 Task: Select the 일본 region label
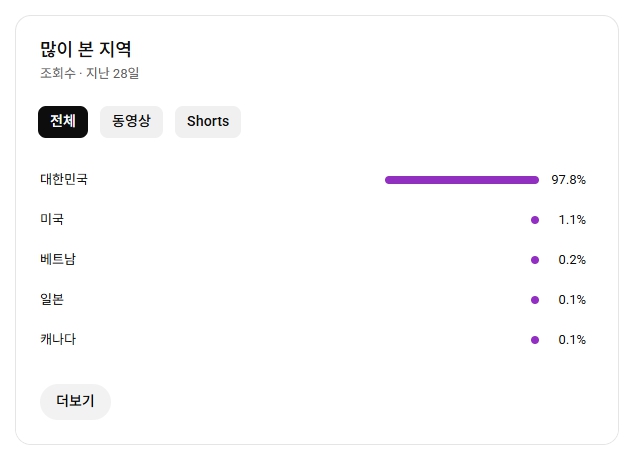point(52,300)
